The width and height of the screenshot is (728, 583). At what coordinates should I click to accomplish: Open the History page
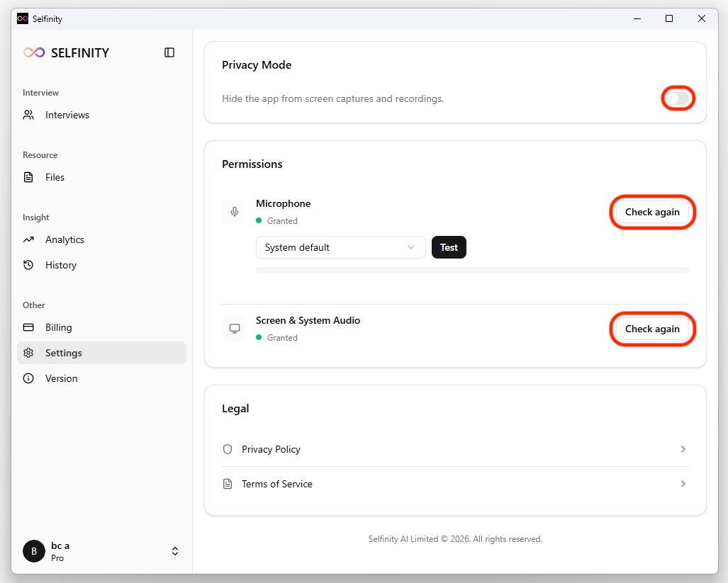[101, 265]
